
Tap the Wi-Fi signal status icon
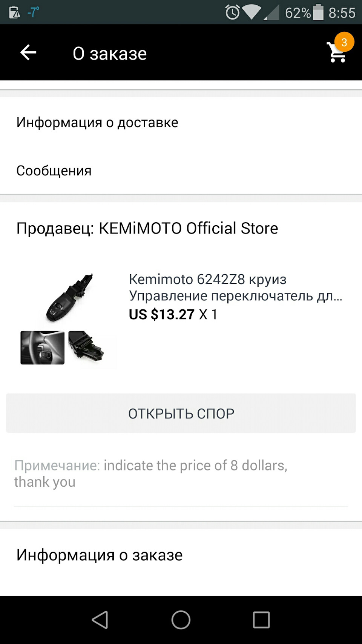tap(252, 12)
